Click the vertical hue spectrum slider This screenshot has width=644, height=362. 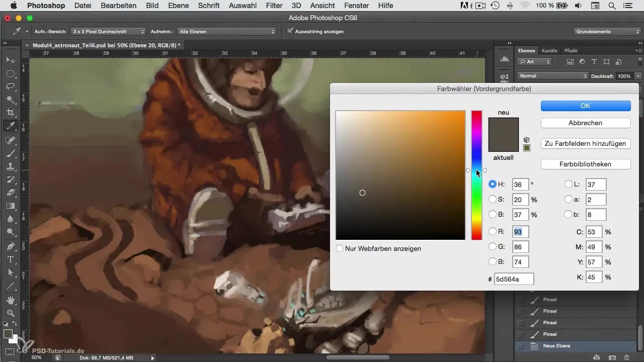point(476,175)
